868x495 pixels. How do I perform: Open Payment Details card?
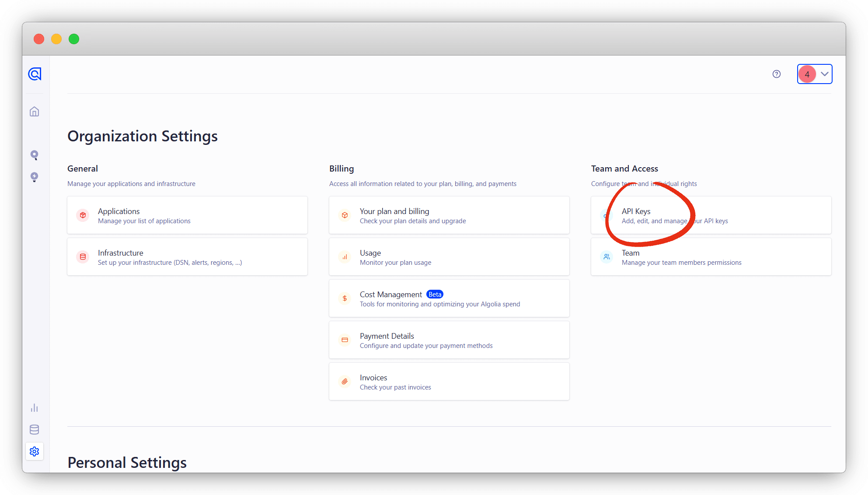coord(449,340)
